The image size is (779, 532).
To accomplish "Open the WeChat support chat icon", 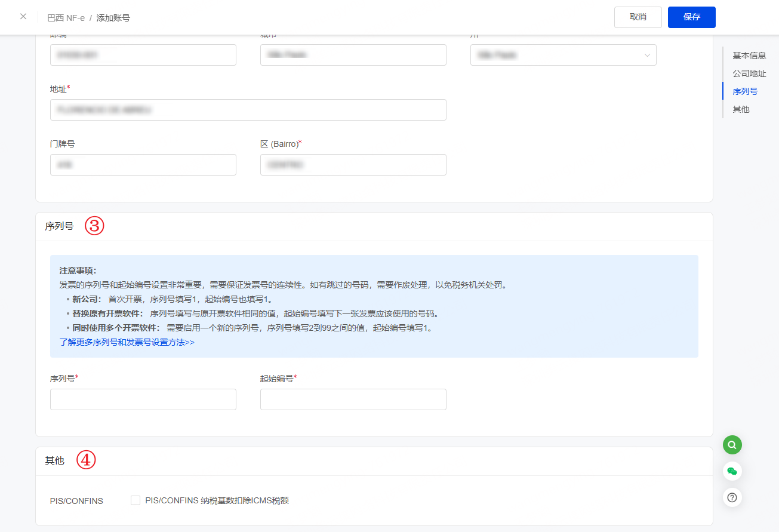I will tap(732, 471).
